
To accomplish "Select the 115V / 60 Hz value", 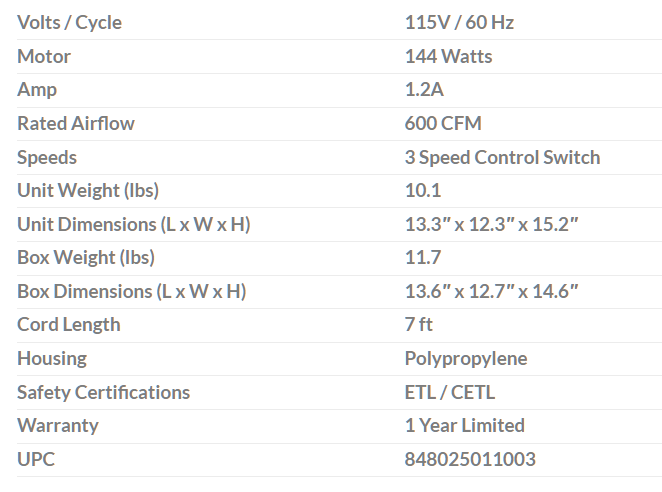I will (x=459, y=22).
